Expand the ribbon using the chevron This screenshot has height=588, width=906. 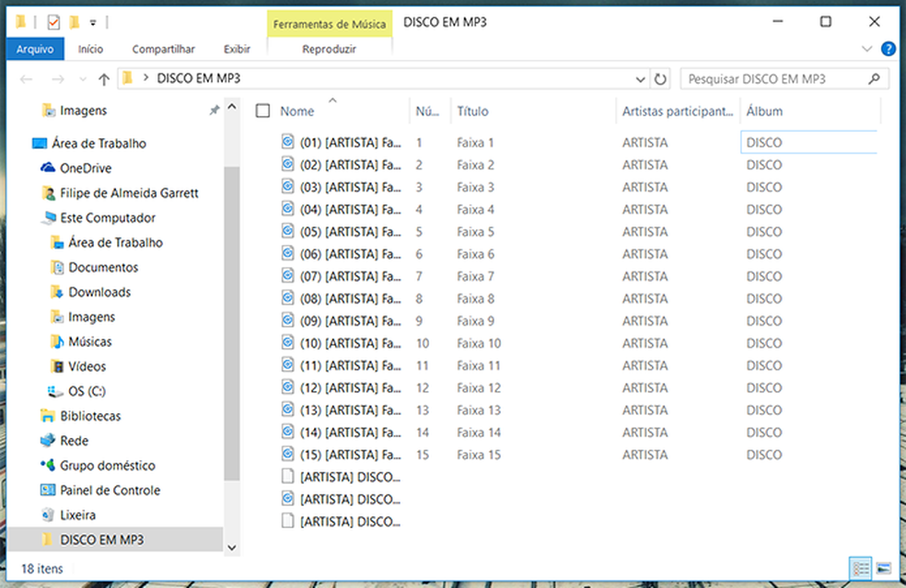866,49
